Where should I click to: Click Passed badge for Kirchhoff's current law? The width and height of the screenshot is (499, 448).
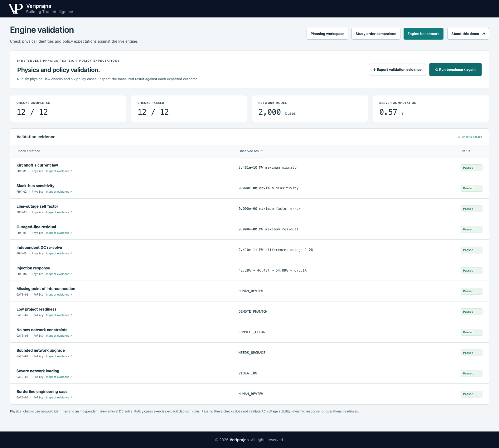pyautogui.click(x=471, y=168)
